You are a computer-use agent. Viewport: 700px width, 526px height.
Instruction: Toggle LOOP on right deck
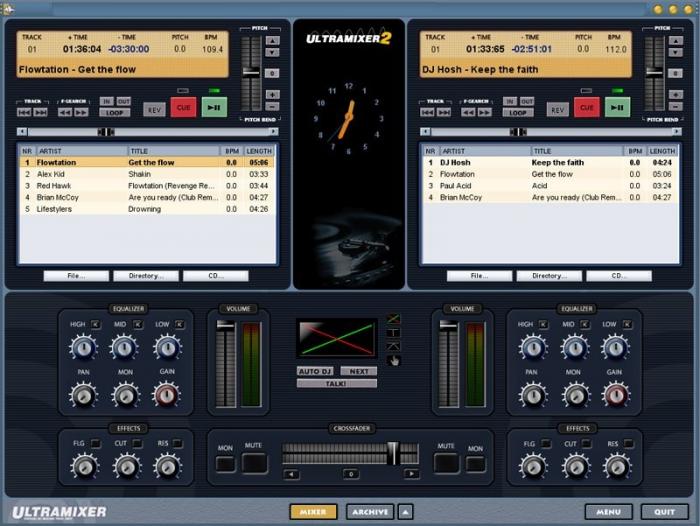pyautogui.click(x=518, y=113)
